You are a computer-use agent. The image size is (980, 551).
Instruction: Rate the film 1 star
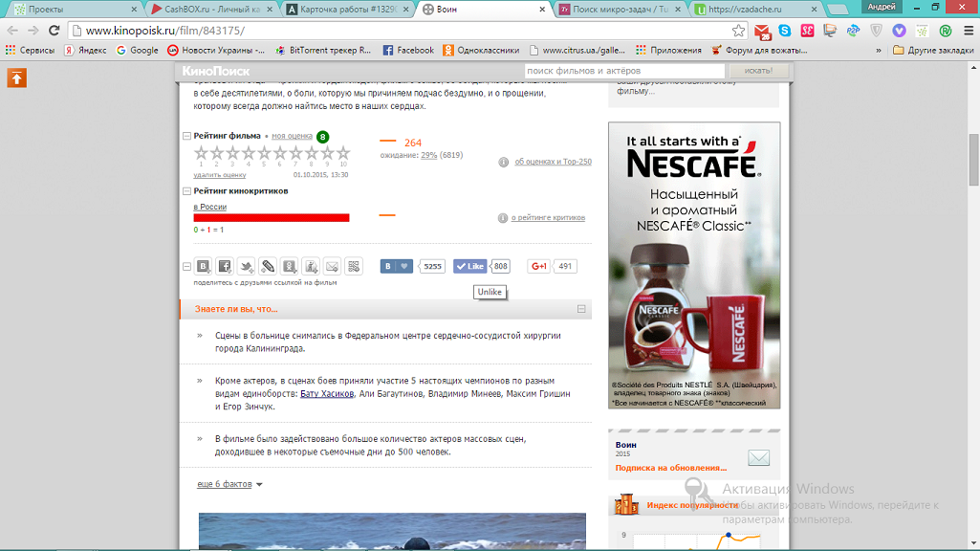201,153
